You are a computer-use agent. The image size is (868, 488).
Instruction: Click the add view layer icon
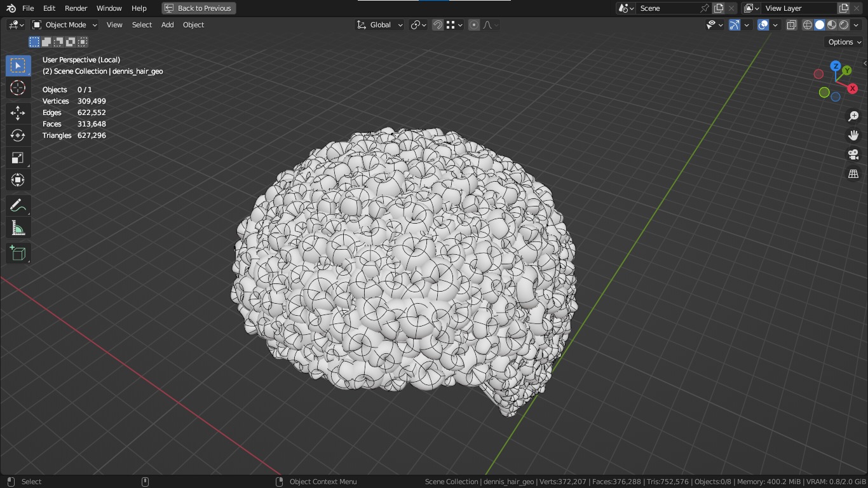844,8
